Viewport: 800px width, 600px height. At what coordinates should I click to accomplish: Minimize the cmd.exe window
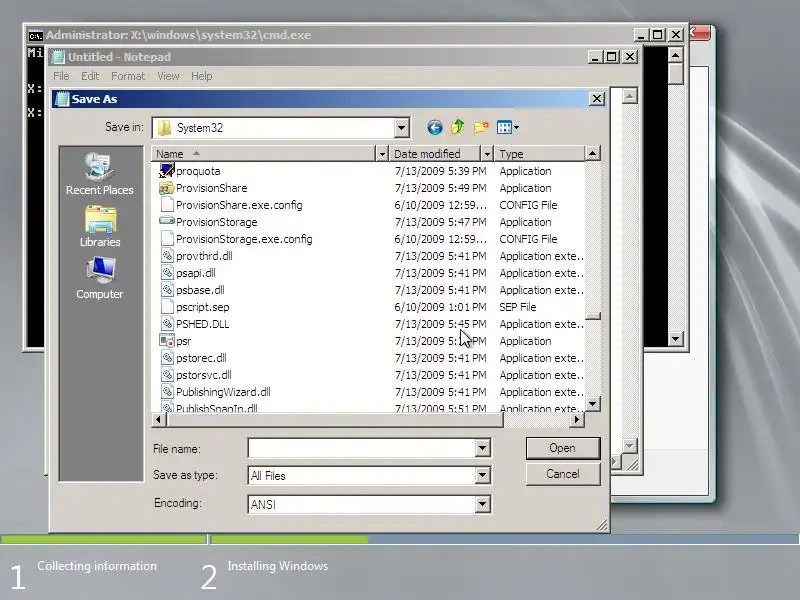click(x=641, y=35)
